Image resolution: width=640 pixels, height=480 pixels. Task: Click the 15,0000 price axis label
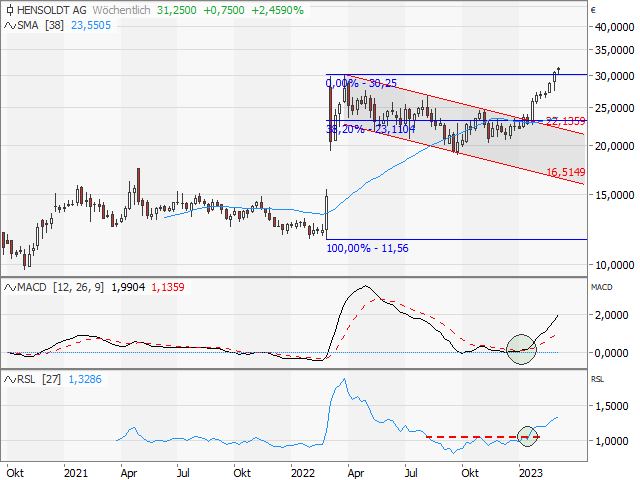pyautogui.click(x=615, y=195)
